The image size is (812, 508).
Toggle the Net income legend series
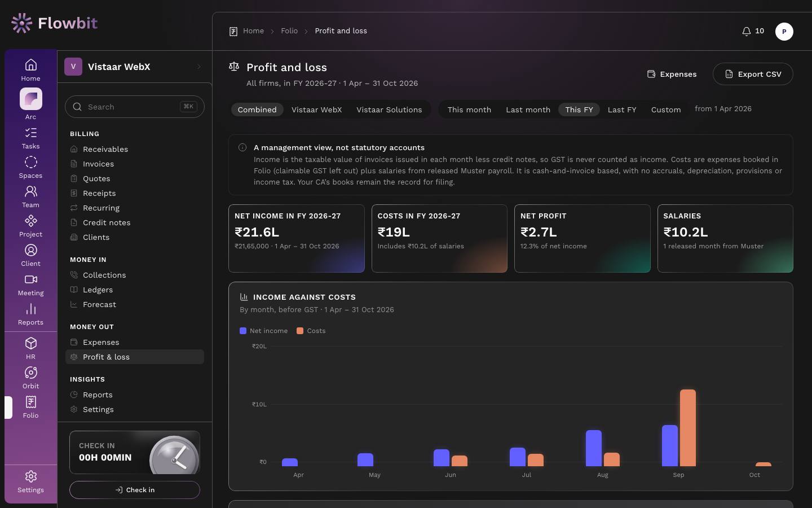[x=263, y=331]
